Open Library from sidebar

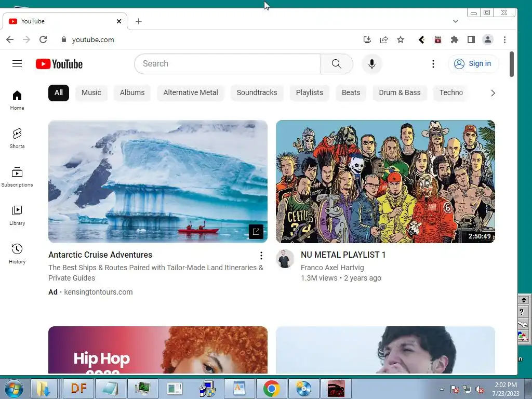point(17,216)
